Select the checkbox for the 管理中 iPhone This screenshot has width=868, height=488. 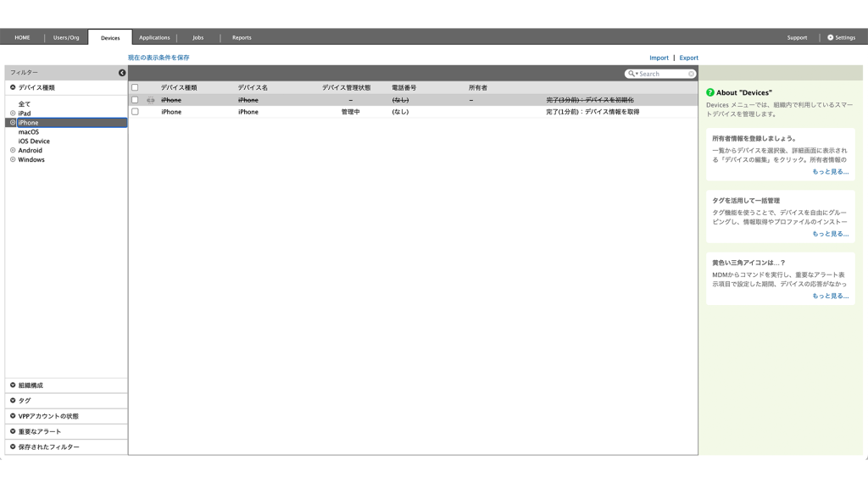click(135, 112)
